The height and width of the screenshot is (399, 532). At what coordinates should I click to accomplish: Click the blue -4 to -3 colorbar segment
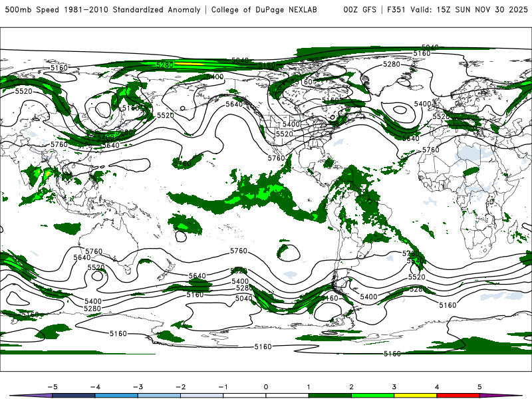(116, 396)
